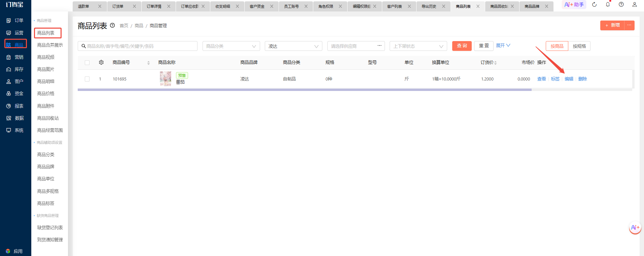This screenshot has width=644, height=256.
Task: Sort by 商品编号 column arrows
Action: [x=148, y=63]
